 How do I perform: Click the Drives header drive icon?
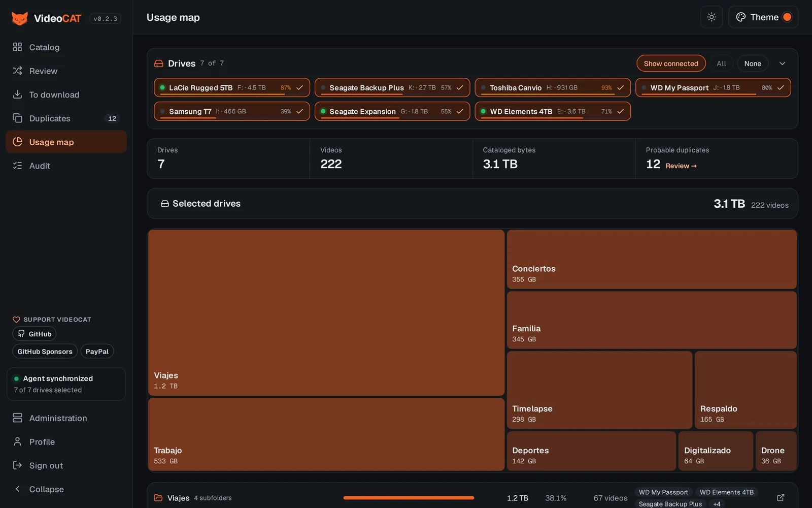(x=159, y=63)
